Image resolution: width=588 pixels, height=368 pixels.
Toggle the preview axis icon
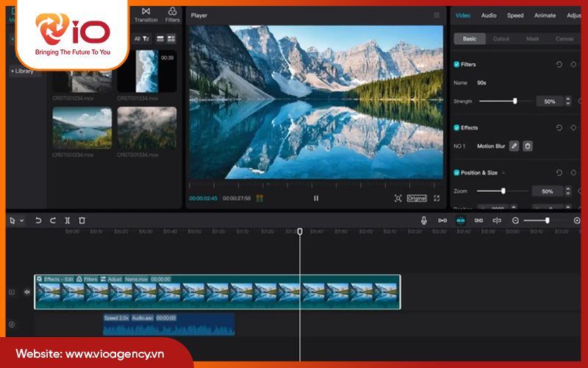coord(497,220)
